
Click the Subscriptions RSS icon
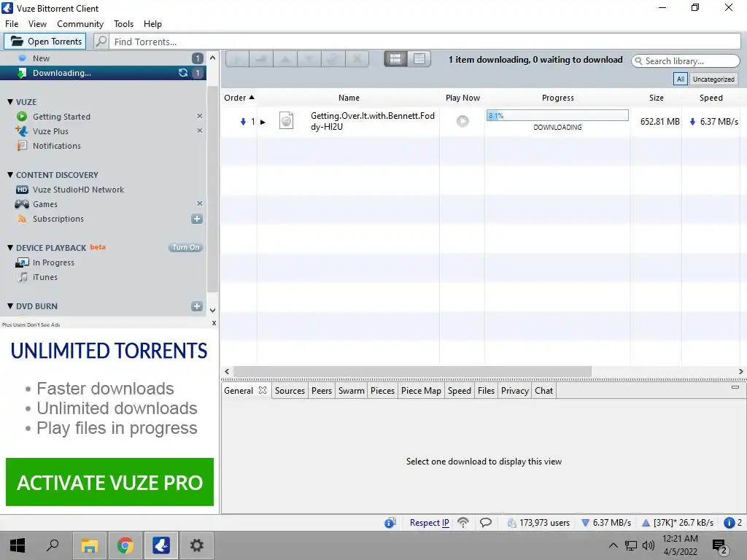22,219
